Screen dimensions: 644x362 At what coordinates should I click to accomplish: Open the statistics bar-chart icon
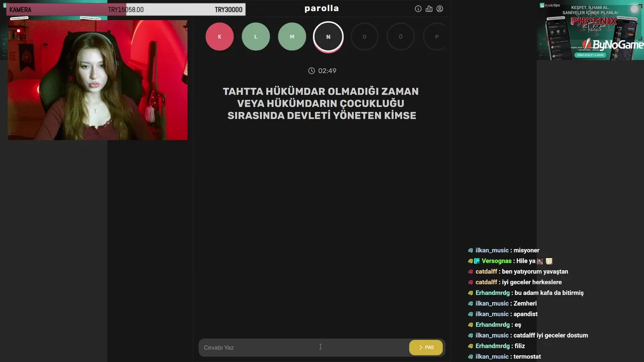pyautogui.click(x=429, y=9)
